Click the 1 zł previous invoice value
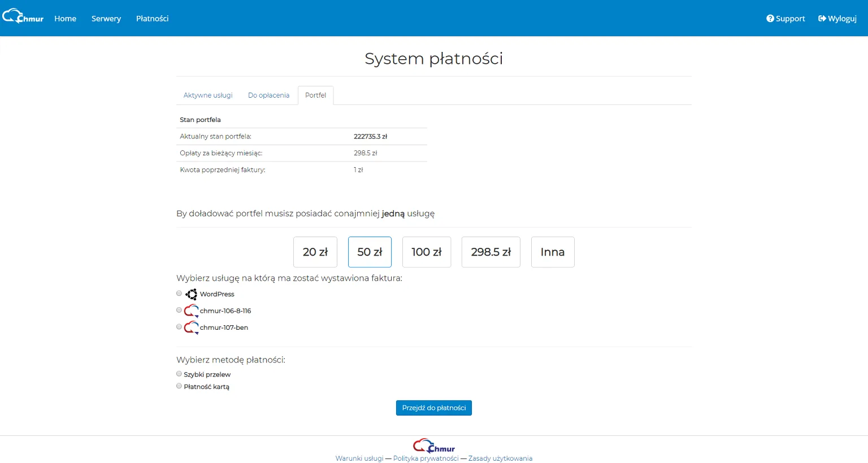Viewport: 868px width, 463px height. (x=358, y=170)
